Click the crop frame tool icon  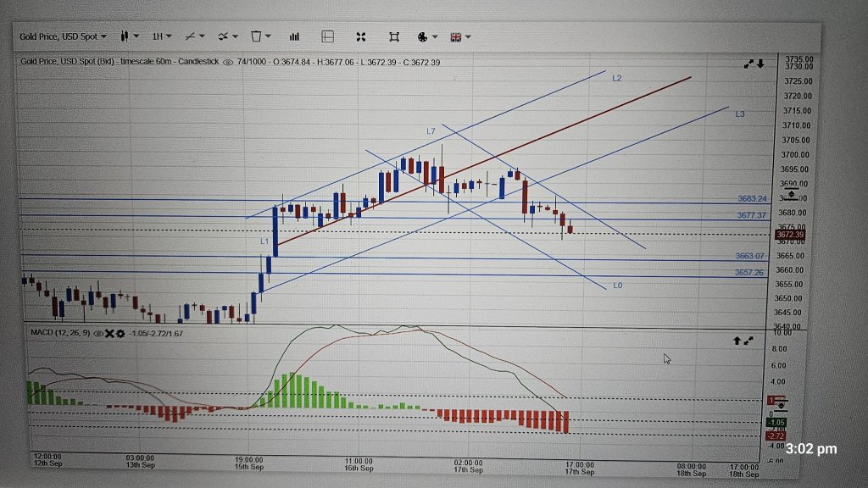394,36
